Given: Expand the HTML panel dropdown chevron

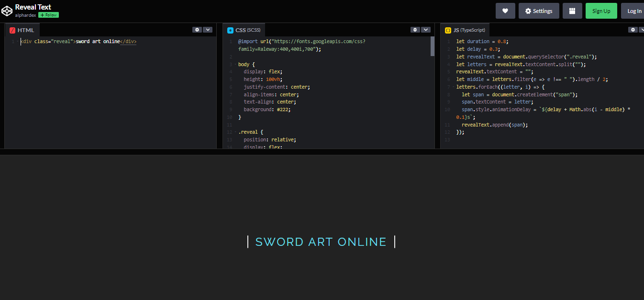Looking at the screenshot, I should coord(208,29).
